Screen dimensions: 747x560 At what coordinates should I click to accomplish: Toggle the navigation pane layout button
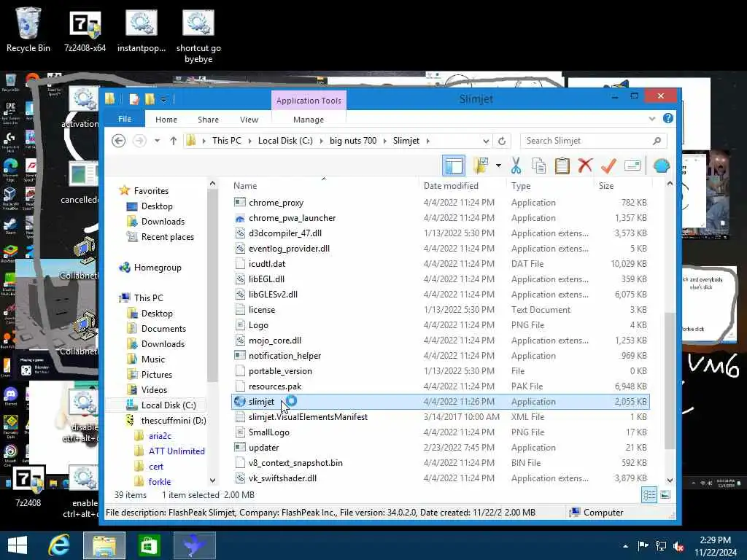tap(454, 166)
